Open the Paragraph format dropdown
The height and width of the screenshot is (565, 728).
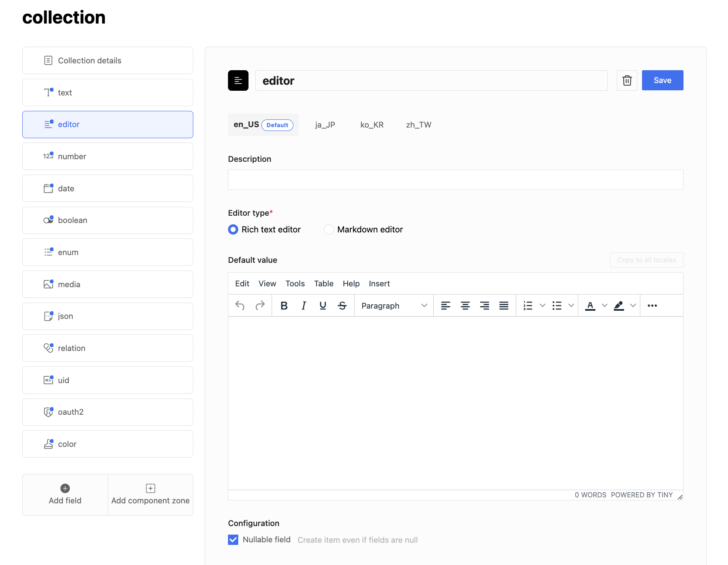[x=394, y=306]
